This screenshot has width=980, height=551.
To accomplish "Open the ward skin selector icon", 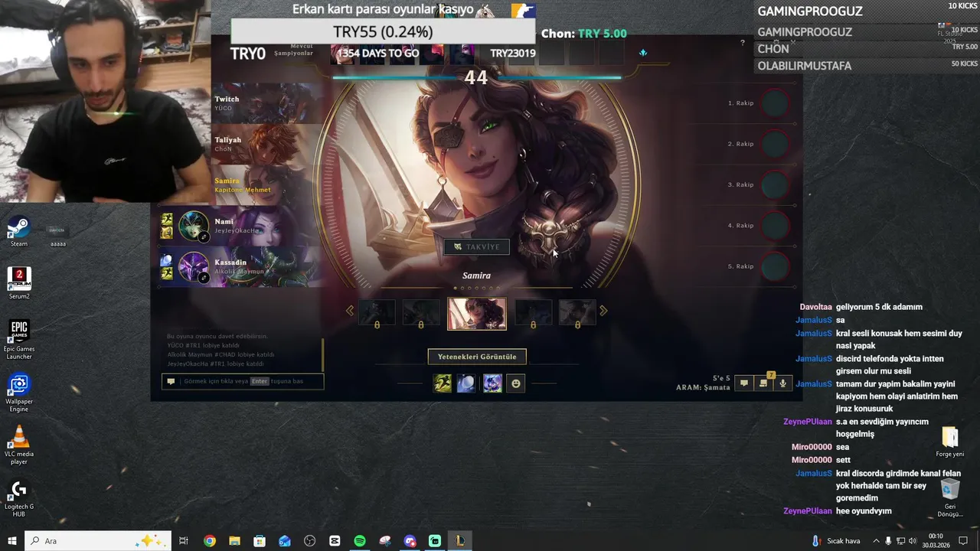I will tap(492, 383).
